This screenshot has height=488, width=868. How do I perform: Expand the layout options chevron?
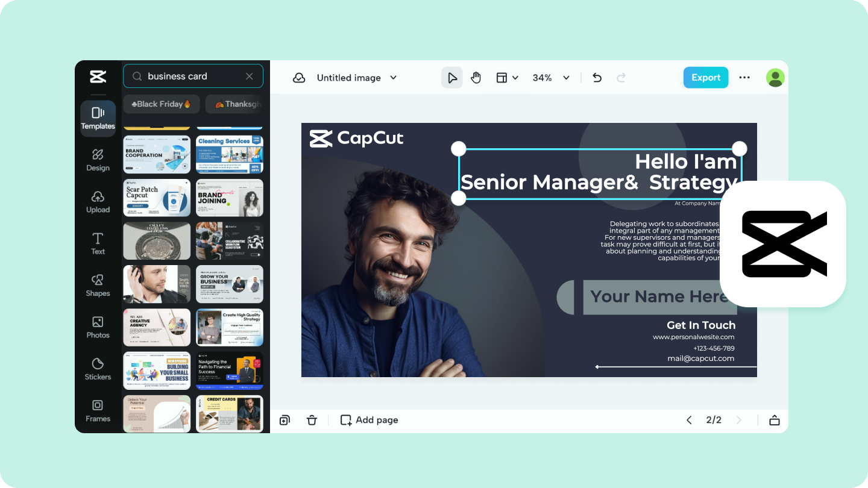click(x=515, y=78)
